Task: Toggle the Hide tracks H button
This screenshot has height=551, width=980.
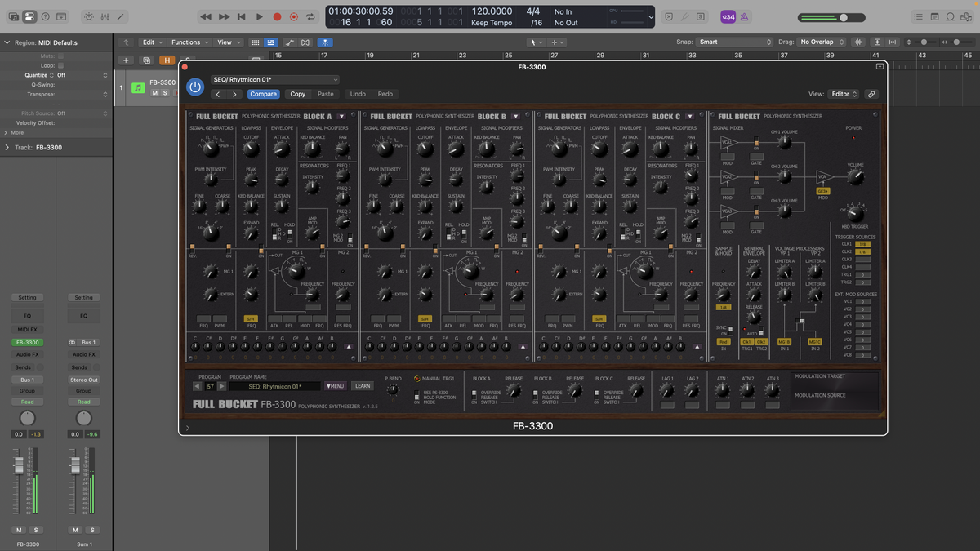Action: [167, 60]
